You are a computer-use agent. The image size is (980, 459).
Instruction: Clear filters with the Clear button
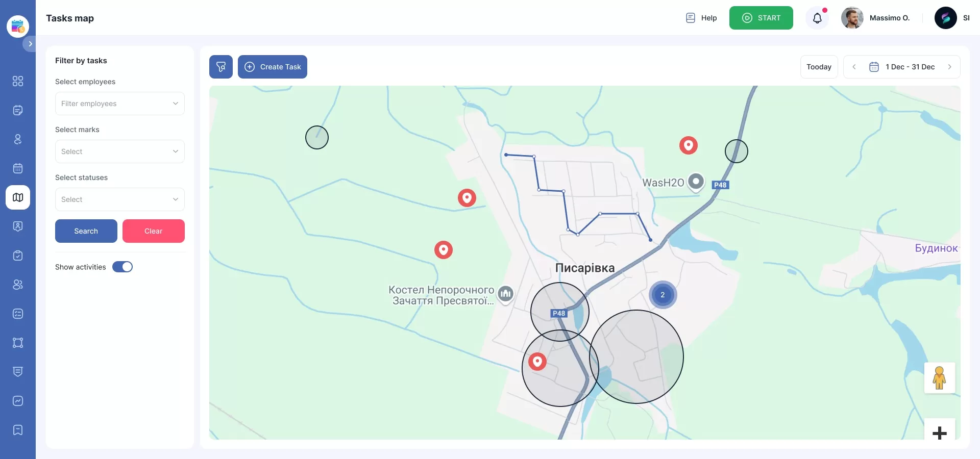pyautogui.click(x=153, y=231)
